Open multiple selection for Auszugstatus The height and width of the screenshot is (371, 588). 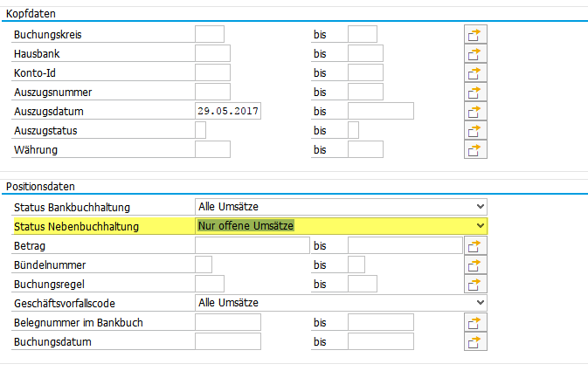474,131
